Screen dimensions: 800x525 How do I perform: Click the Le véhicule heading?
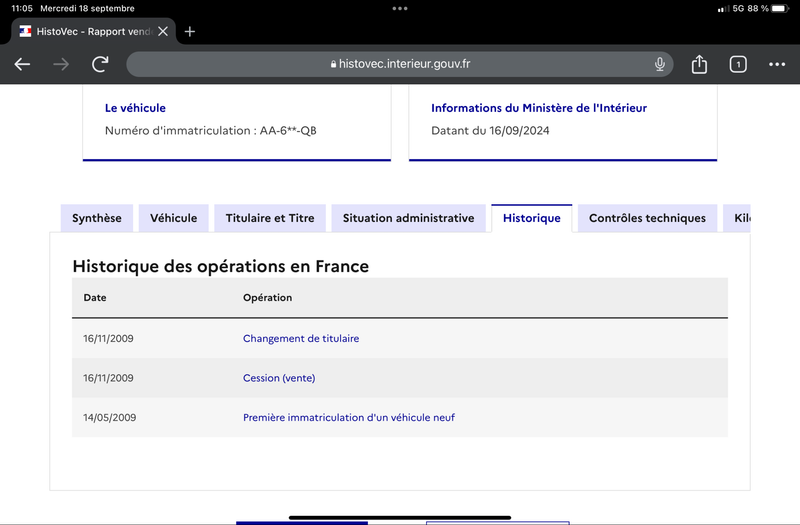click(135, 108)
